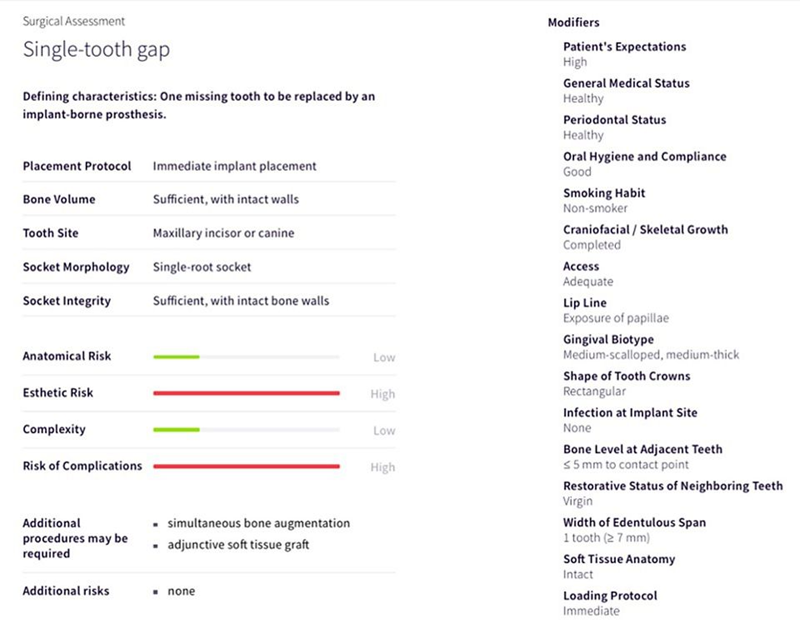The width and height of the screenshot is (800, 624).
Task: Click the Esthetic Risk red bar
Action: click(246, 393)
